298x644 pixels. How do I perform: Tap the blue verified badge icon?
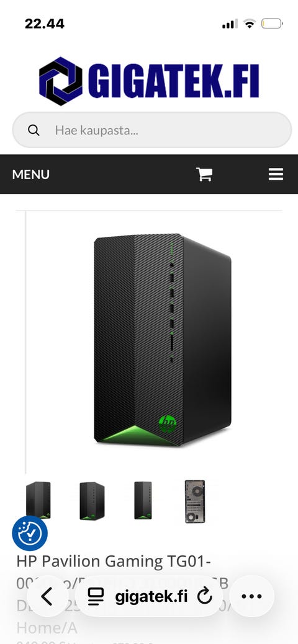pos(30,533)
